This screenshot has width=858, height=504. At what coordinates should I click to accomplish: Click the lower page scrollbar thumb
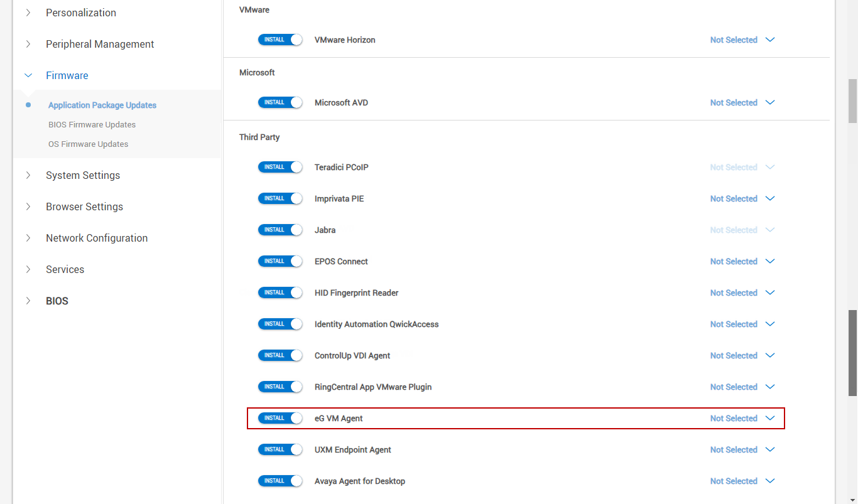(852, 353)
